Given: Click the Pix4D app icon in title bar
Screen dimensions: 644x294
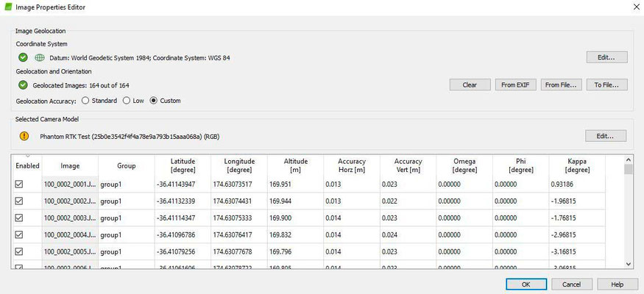Looking at the screenshot, I should [x=8, y=7].
